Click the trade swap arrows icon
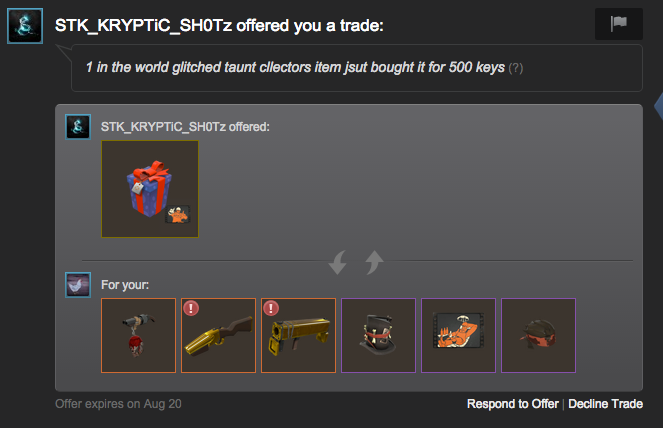The width and height of the screenshot is (663, 428). coord(356,262)
